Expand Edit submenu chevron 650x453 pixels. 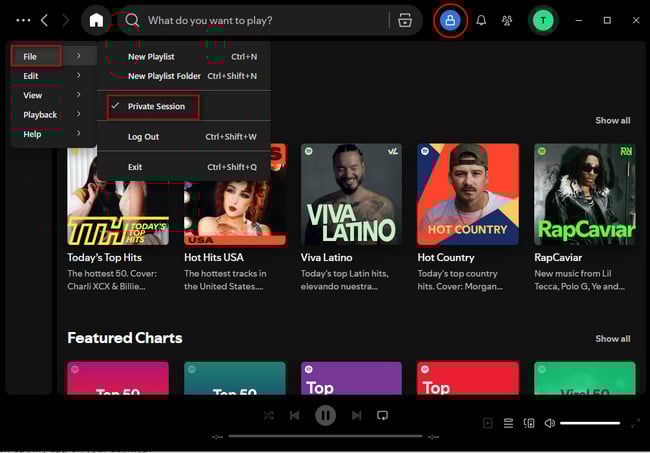tap(79, 75)
